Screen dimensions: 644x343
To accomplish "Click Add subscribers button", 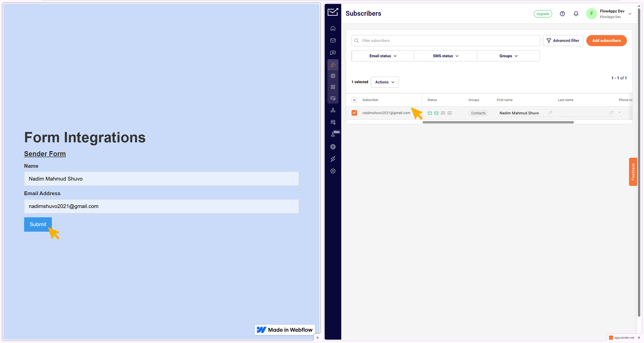I will tap(607, 41).
